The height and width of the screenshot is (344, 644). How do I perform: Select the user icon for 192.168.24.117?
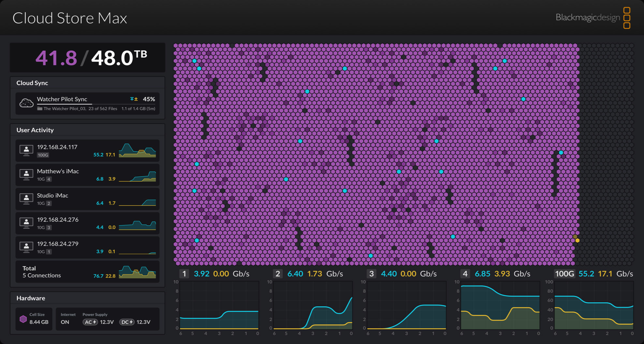[27, 150]
